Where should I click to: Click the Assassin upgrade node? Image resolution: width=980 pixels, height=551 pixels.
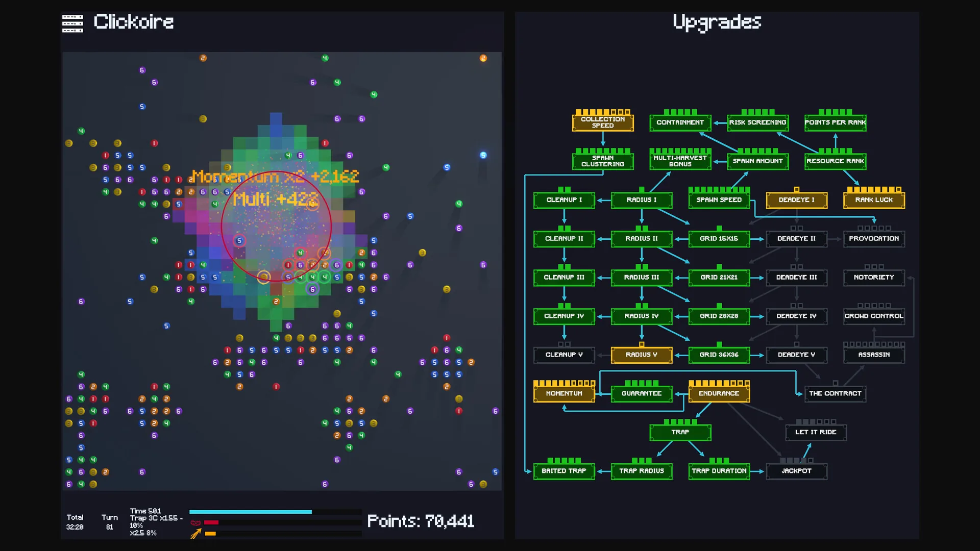pyautogui.click(x=874, y=355)
